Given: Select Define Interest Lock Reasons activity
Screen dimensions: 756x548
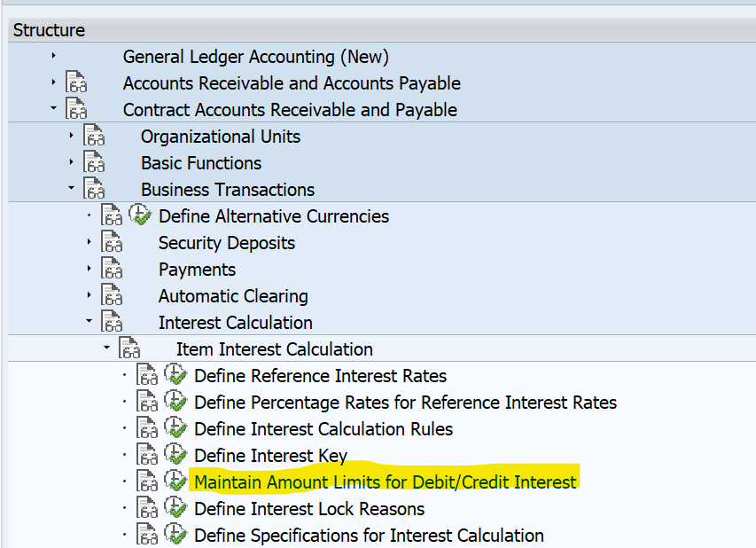Looking at the screenshot, I should click(x=309, y=508).
